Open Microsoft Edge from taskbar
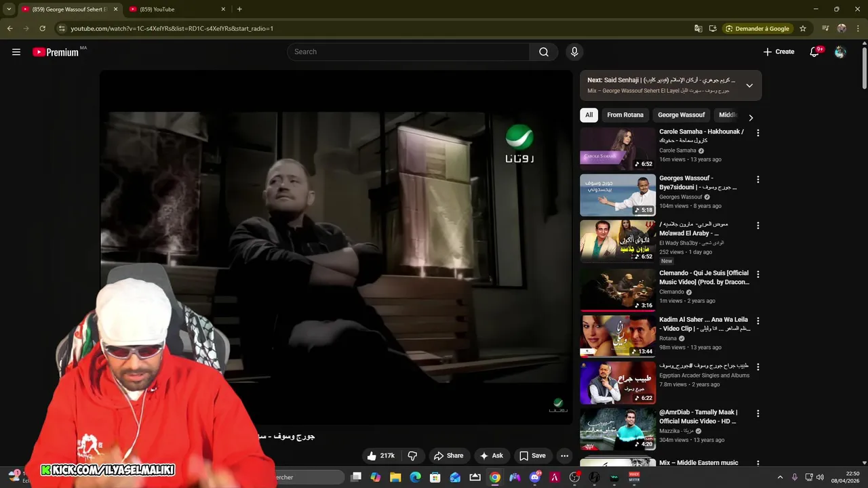 pos(416,477)
